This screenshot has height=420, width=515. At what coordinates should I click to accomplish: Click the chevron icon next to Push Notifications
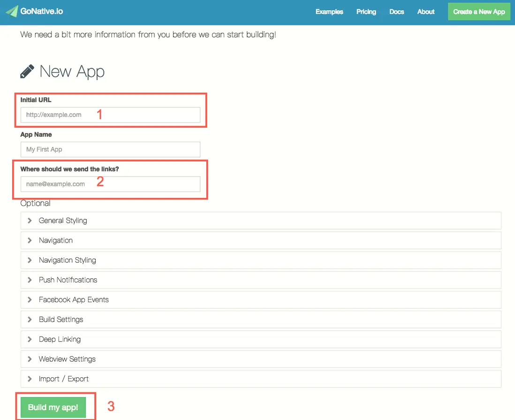click(30, 280)
